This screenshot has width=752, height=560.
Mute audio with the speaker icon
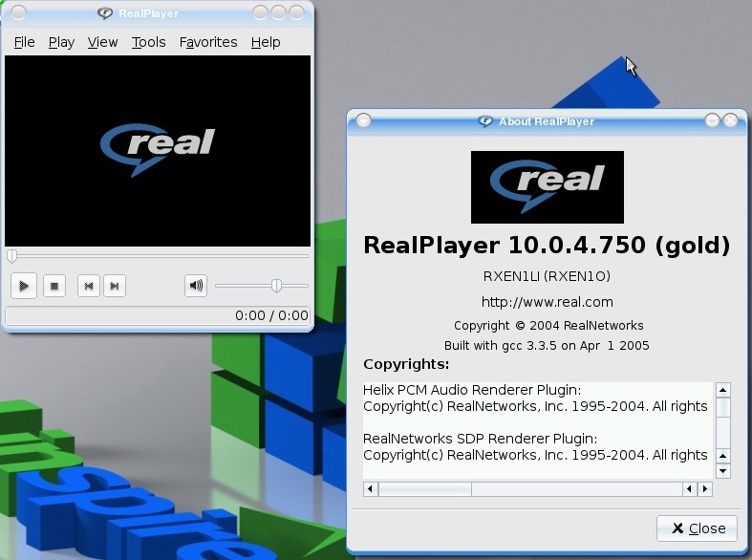[x=196, y=285]
